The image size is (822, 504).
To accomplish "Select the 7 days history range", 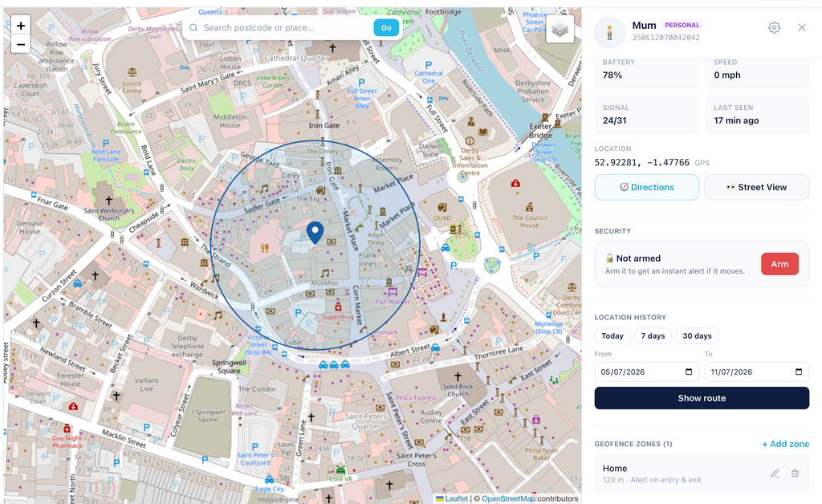I will pyautogui.click(x=653, y=335).
